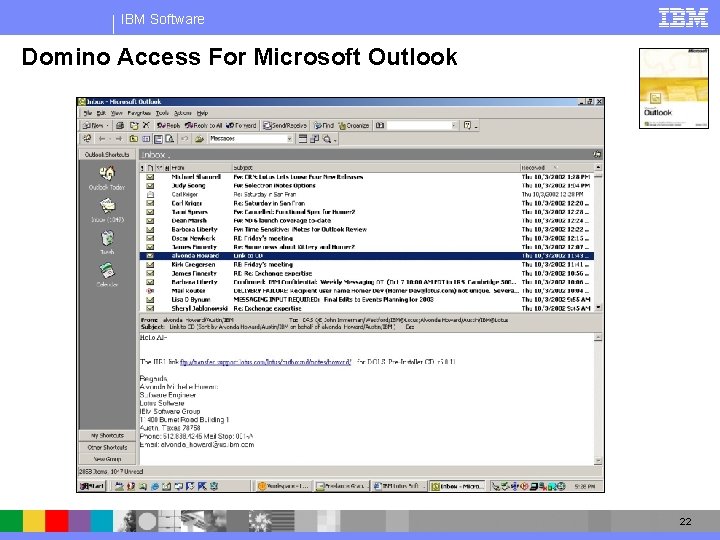Click the Help question mark icon
The height and width of the screenshot is (540, 720).
pyautogui.click(x=467, y=125)
